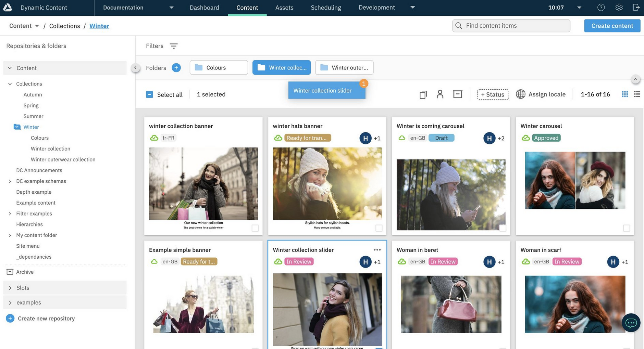Open the Woman in beret thumbnail
The width and height of the screenshot is (644, 349).
click(x=451, y=304)
